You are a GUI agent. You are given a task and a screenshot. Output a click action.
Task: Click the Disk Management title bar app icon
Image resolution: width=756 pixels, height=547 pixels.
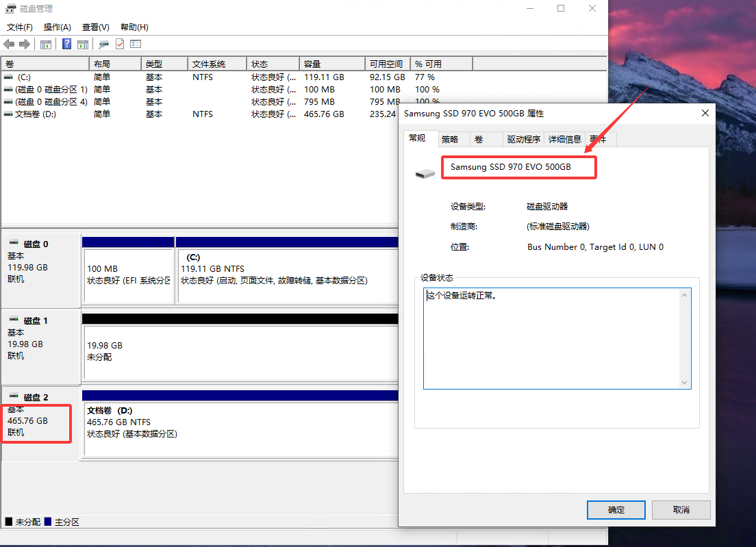[x=10, y=9]
